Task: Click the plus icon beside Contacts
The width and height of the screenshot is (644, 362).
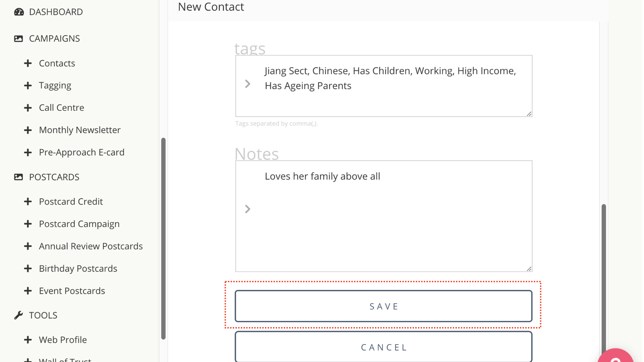Action: [28, 63]
